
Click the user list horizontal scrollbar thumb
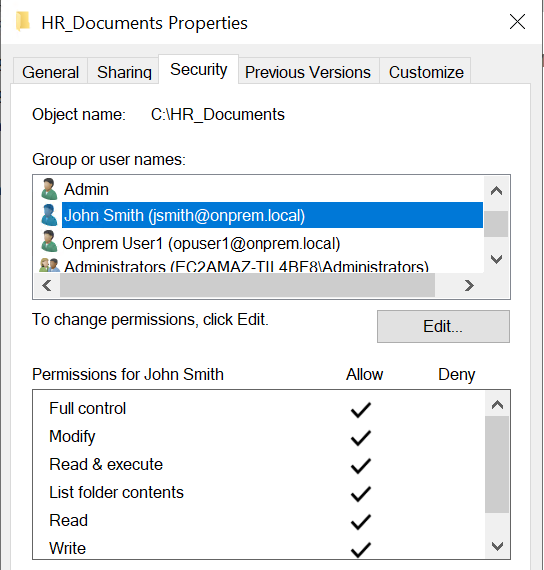pyautogui.click(x=247, y=285)
